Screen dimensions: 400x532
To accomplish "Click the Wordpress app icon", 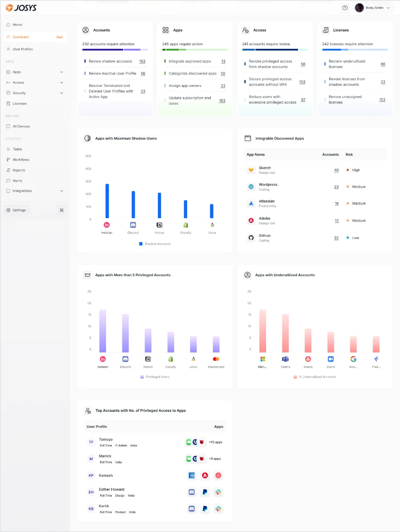I will 251,187.
